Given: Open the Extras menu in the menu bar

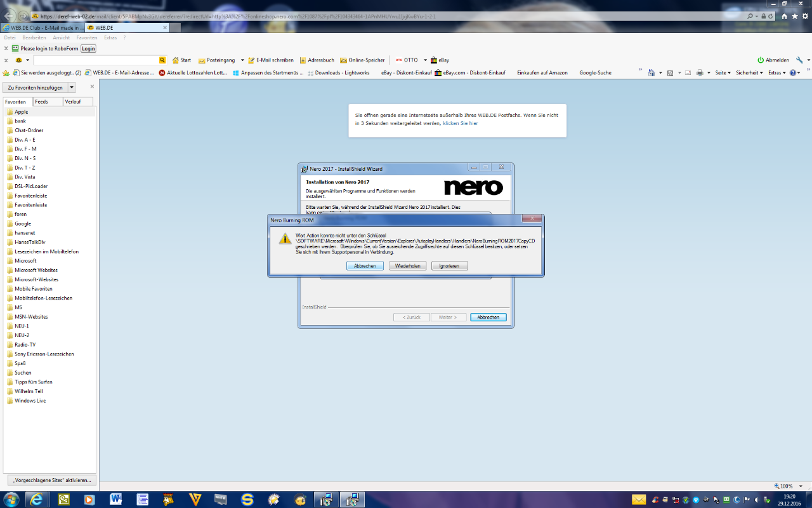Looking at the screenshot, I should coord(110,37).
